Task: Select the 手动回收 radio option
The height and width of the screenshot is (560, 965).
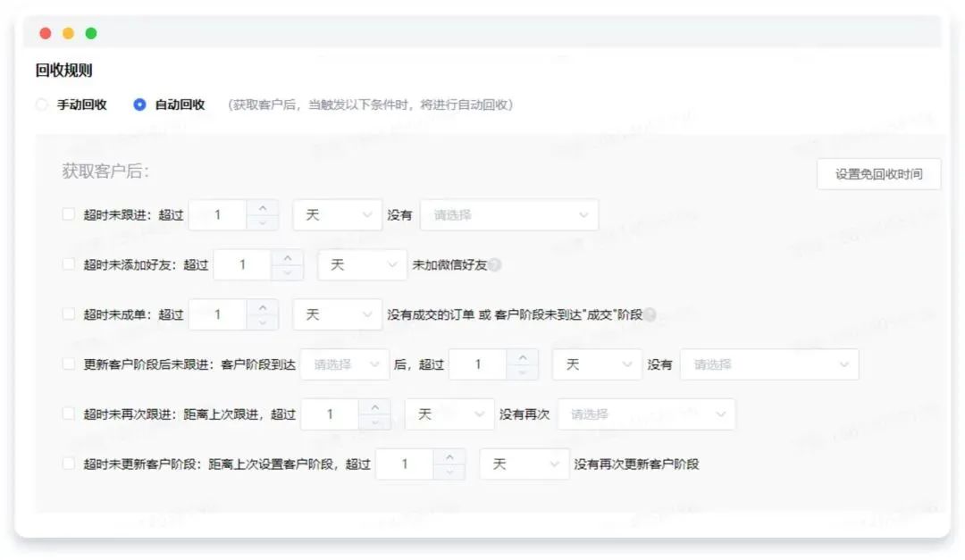Action: [x=42, y=104]
